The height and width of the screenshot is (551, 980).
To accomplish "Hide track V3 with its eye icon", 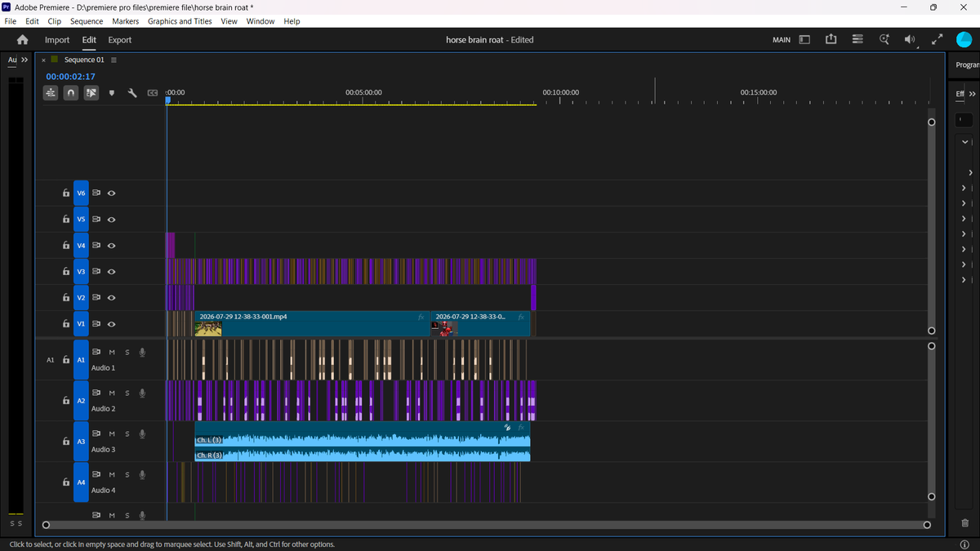I will [112, 272].
